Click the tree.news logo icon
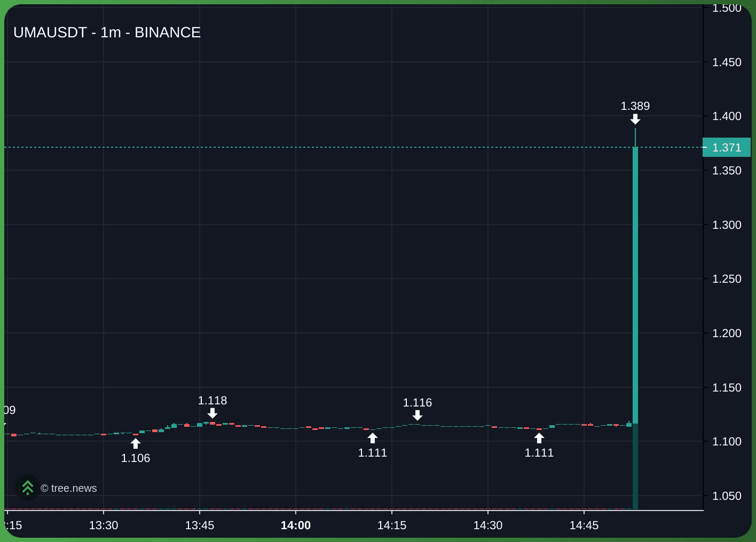 point(27,488)
